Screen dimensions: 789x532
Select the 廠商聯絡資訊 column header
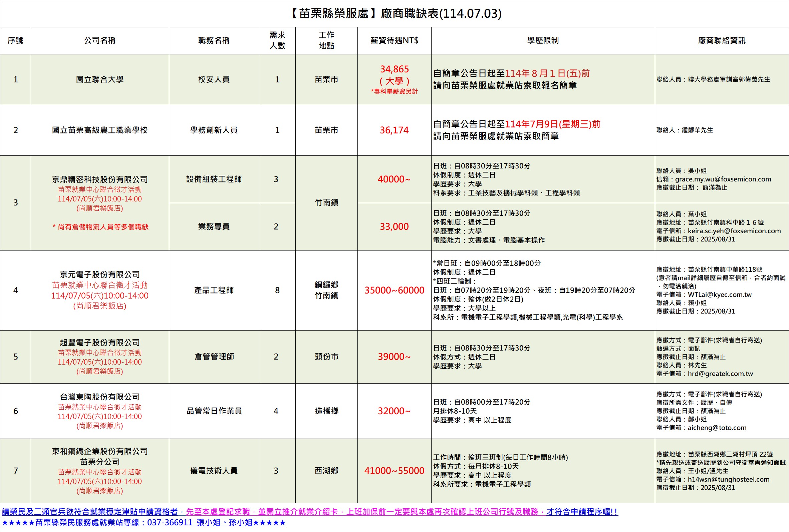click(x=722, y=40)
